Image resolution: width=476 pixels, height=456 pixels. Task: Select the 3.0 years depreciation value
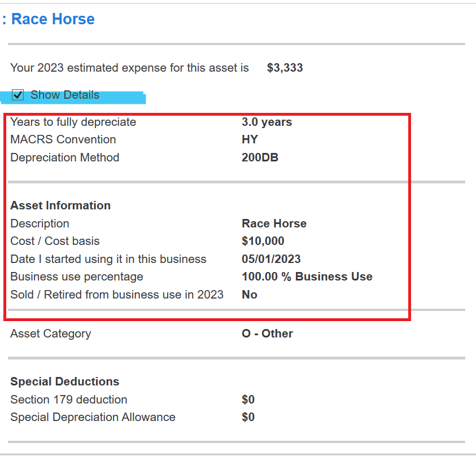point(267,122)
